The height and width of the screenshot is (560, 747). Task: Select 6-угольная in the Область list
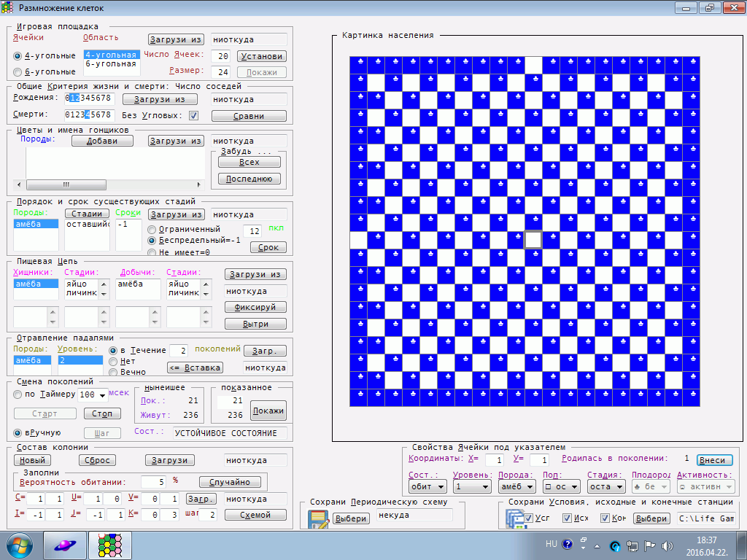point(111,64)
